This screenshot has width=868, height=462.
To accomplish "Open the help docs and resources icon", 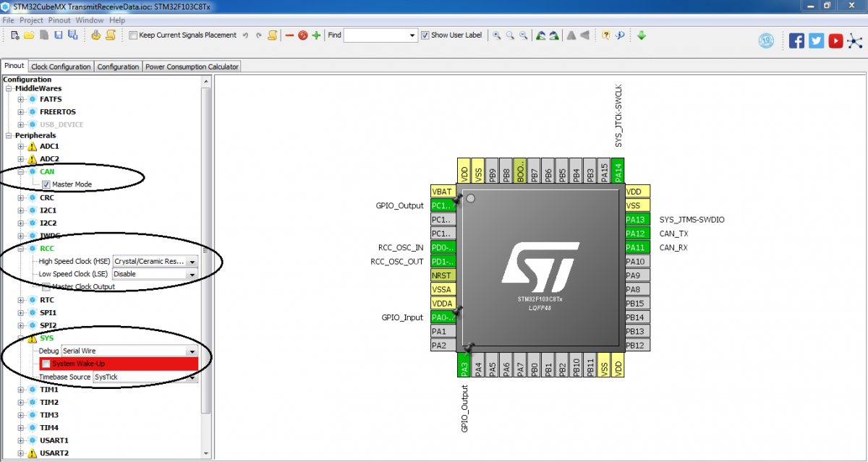I will click(x=605, y=35).
